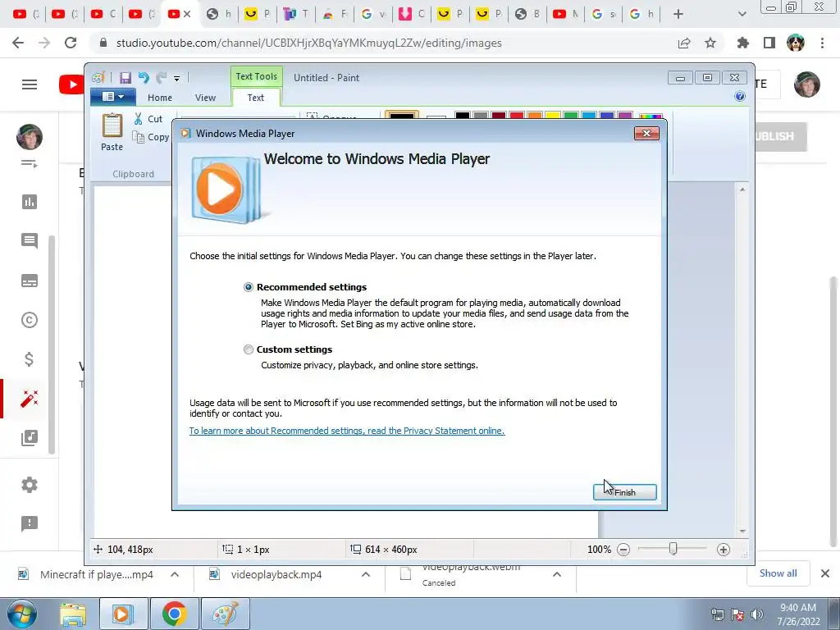
Task: Open the Chrome tab search chevron
Action: pos(742,14)
